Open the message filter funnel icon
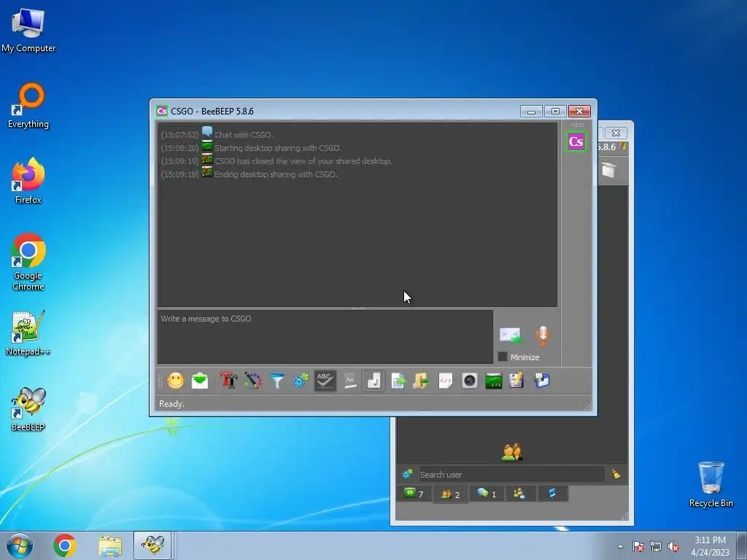This screenshot has height=560, width=747. tap(276, 381)
